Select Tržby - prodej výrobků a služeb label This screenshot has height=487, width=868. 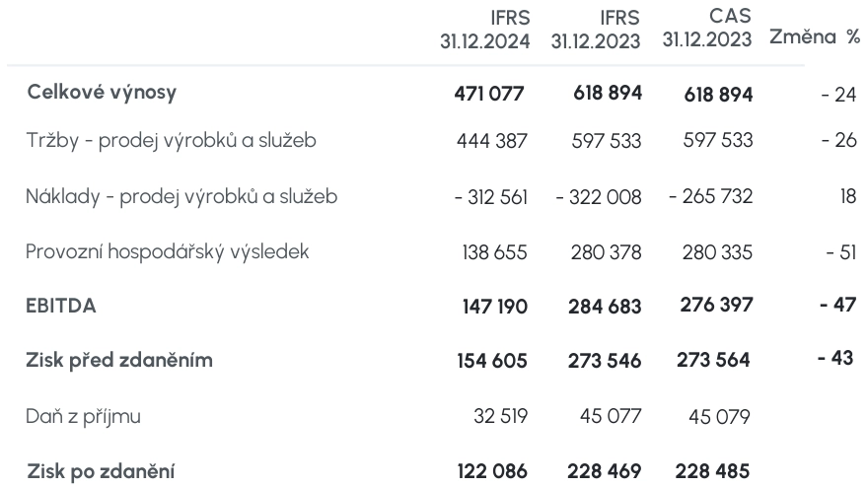coord(171,141)
